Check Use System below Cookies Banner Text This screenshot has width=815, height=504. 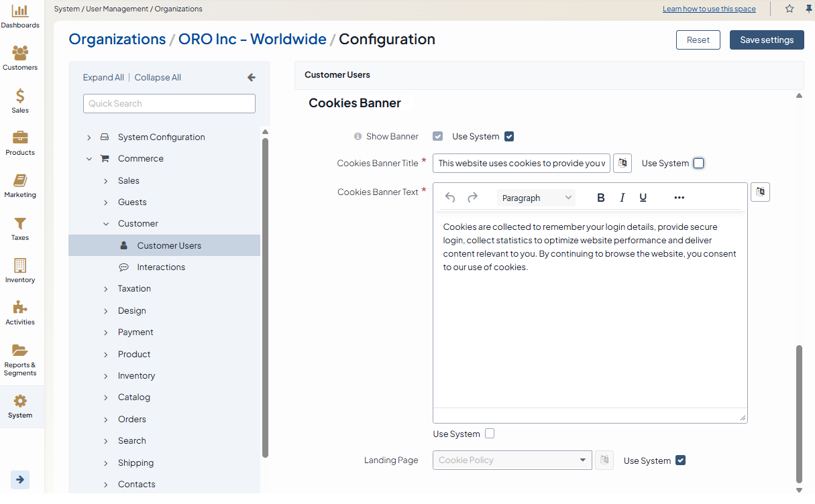tap(490, 434)
